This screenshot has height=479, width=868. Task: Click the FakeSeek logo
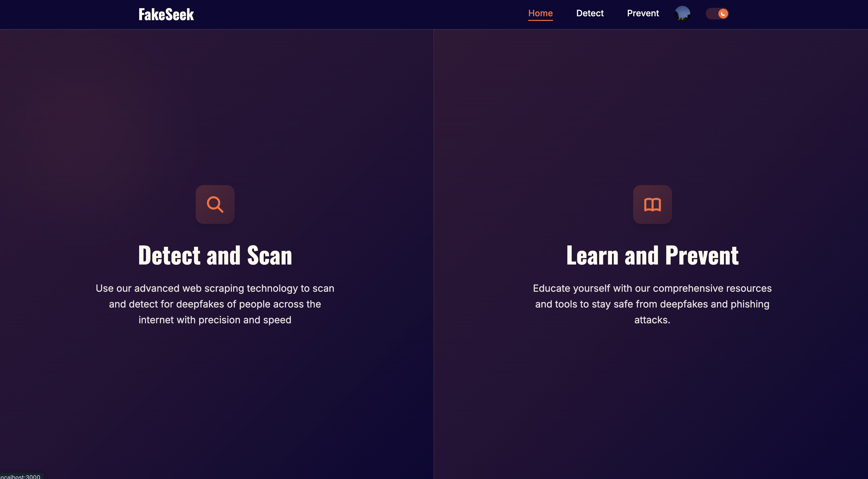click(x=166, y=15)
